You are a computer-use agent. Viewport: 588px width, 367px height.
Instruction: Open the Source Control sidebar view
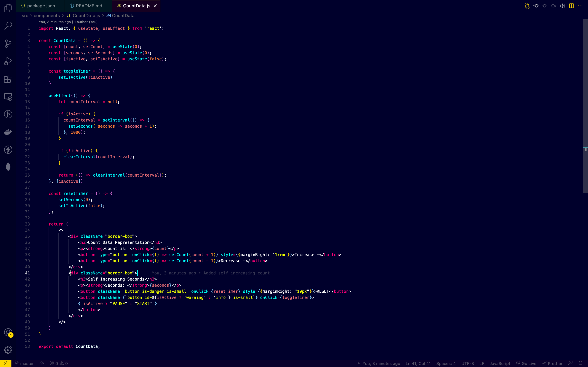point(8,43)
